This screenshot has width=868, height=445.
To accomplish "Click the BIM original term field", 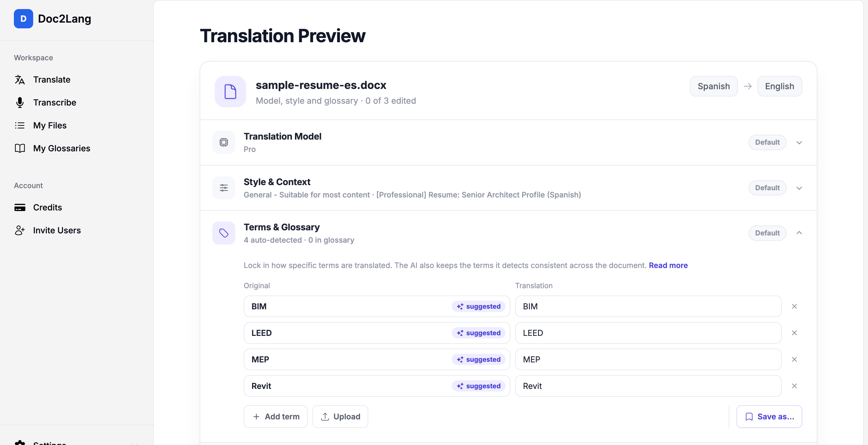I will [x=377, y=306].
